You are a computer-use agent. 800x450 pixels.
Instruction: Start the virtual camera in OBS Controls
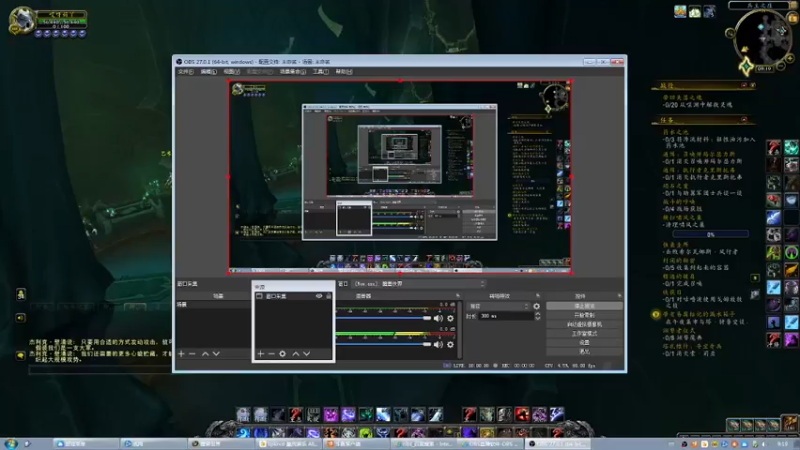pyautogui.click(x=584, y=324)
